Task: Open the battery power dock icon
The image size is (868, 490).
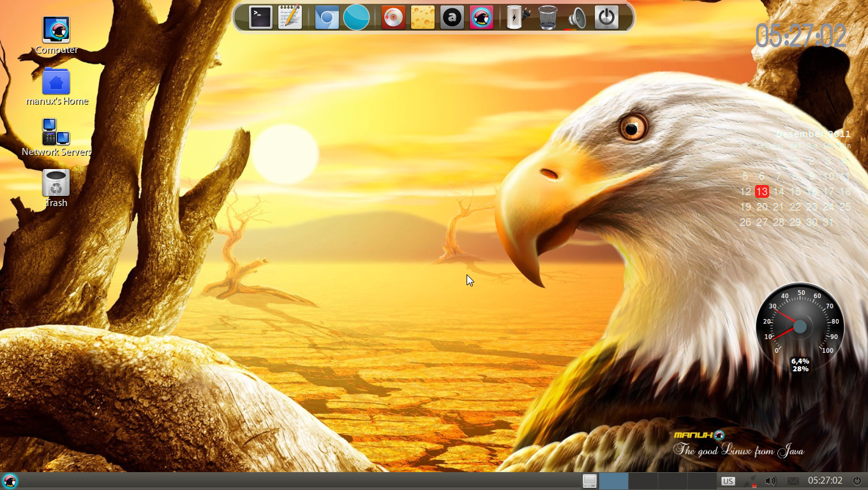Action: click(x=518, y=17)
